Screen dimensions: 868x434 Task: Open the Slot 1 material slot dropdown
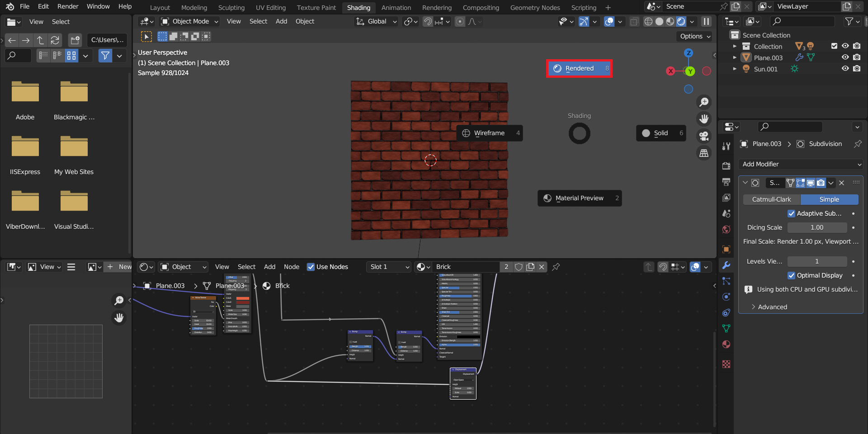tap(389, 267)
